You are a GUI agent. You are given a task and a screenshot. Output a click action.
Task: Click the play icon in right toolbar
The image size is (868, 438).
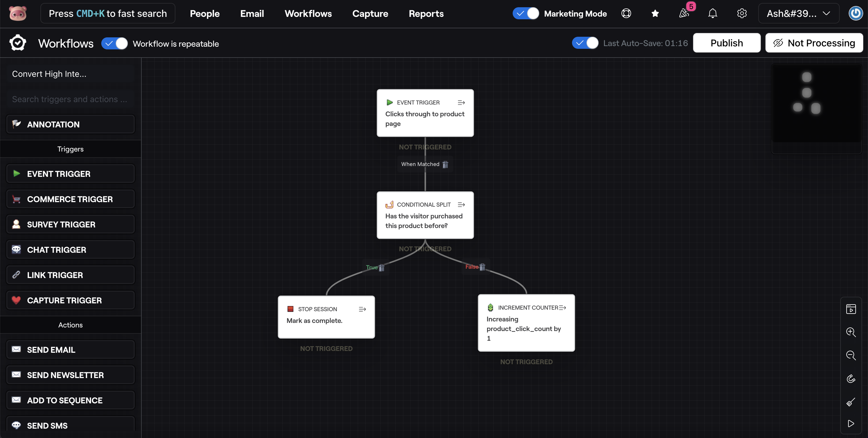[x=851, y=423]
